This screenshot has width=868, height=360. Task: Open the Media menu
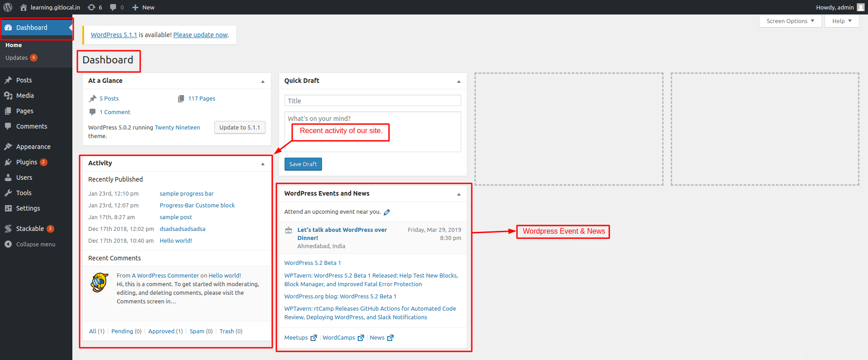click(x=25, y=96)
